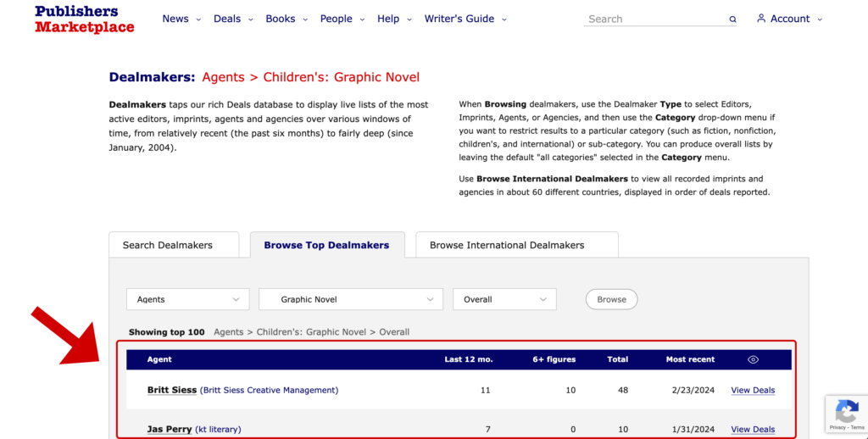Open the Graphic Novel category dropdown

tap(350, 299)
